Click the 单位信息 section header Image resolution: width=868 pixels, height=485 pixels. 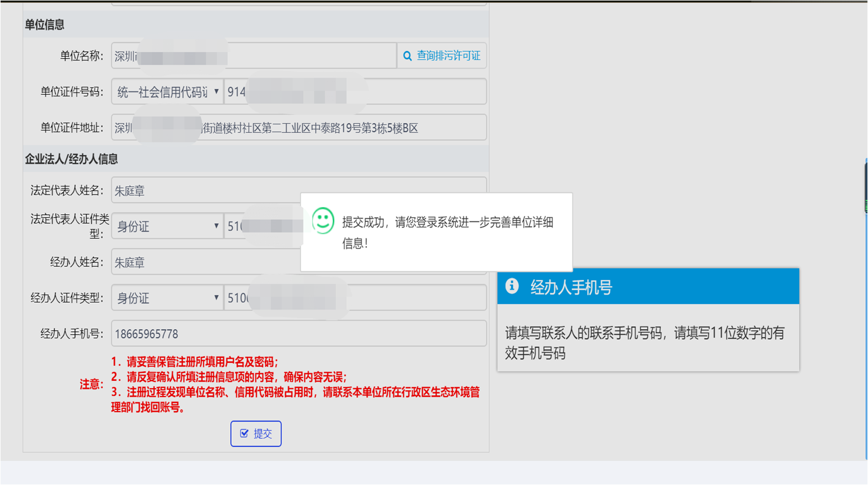click(x=44, y=25)
